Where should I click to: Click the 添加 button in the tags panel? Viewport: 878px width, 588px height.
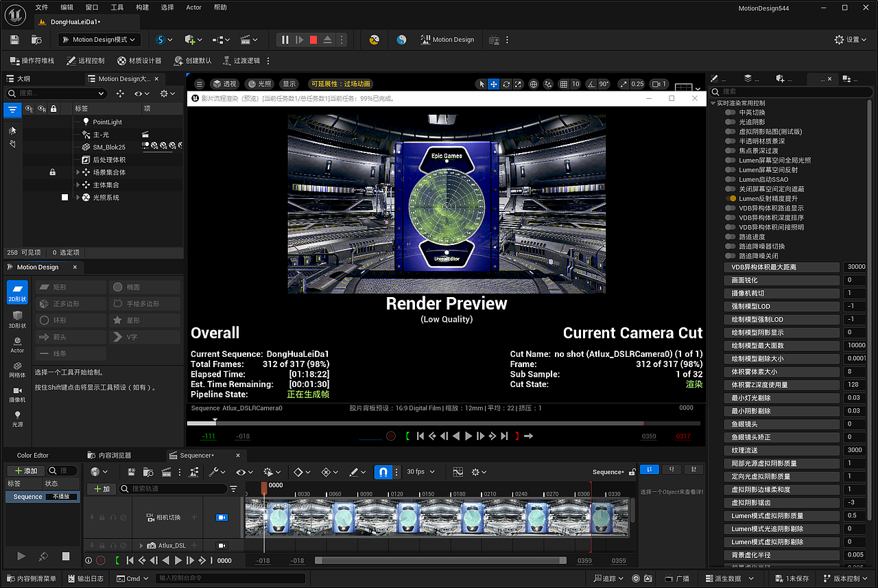pyautogui.click(x=25, y=471)
